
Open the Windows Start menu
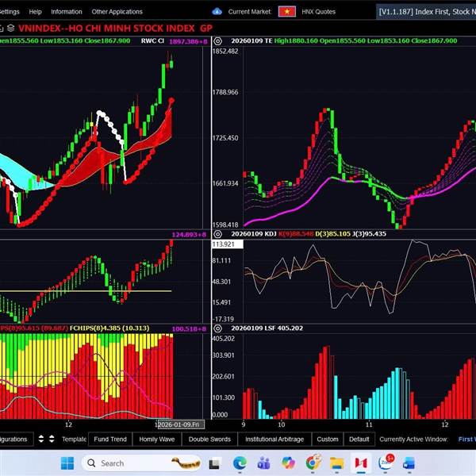tap(68, 463)
